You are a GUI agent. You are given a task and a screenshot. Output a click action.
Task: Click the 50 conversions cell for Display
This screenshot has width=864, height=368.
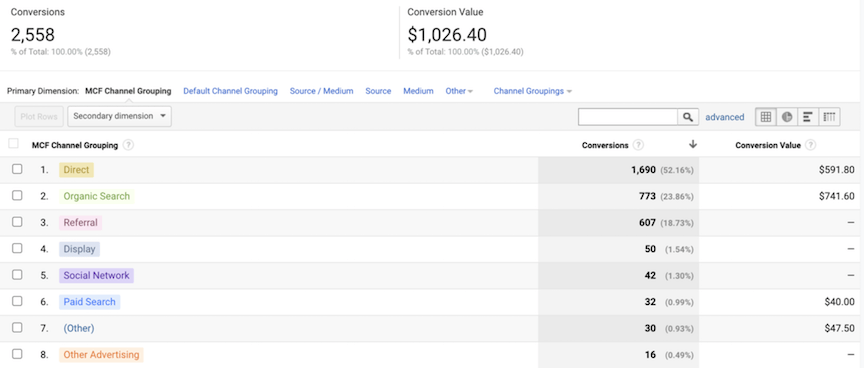tap(650, 249)
